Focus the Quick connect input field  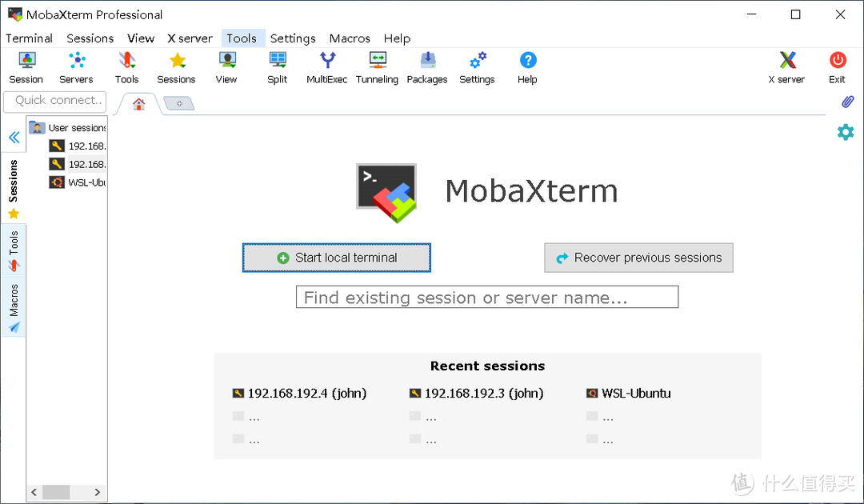[x=54, y=102]
